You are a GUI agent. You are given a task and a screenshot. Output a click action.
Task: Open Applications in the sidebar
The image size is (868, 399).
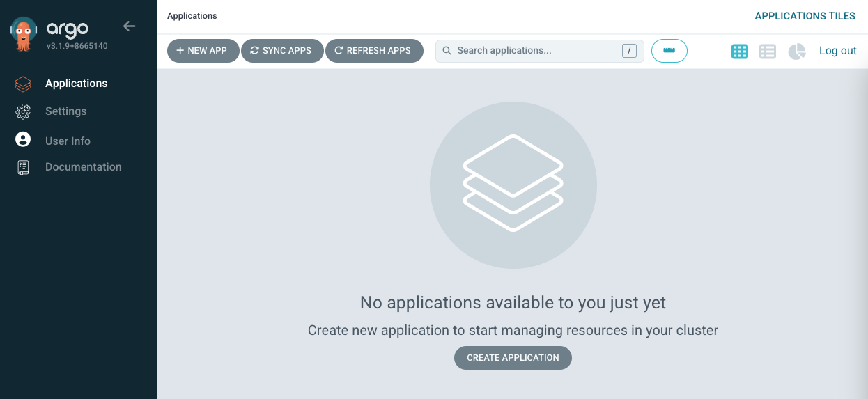click(x=77, y=84)
